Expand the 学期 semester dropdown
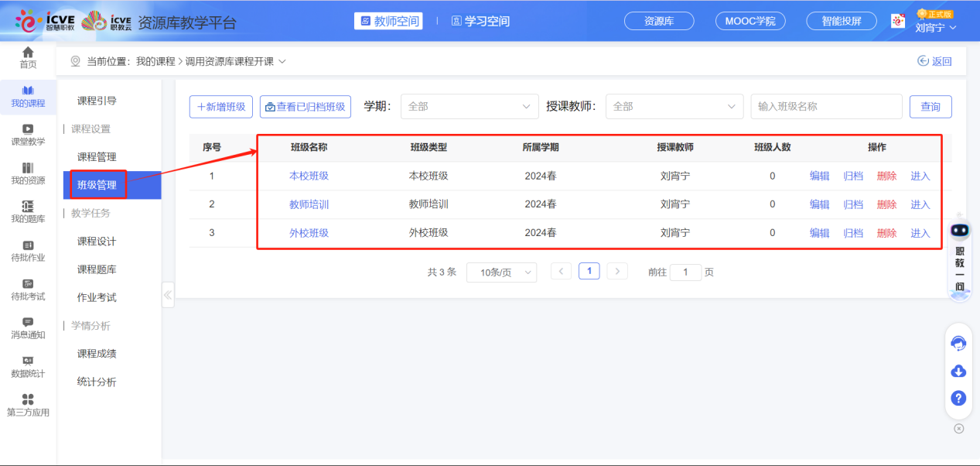The image size is (980, 466). coord(470,106)
